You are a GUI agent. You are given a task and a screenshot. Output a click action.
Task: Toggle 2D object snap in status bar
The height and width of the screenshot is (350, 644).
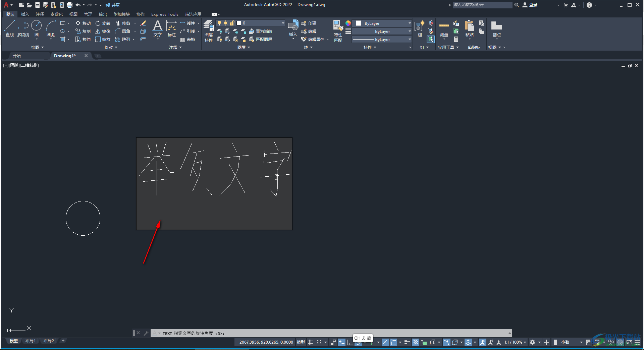pyautogui.click(x=393, y=342)
